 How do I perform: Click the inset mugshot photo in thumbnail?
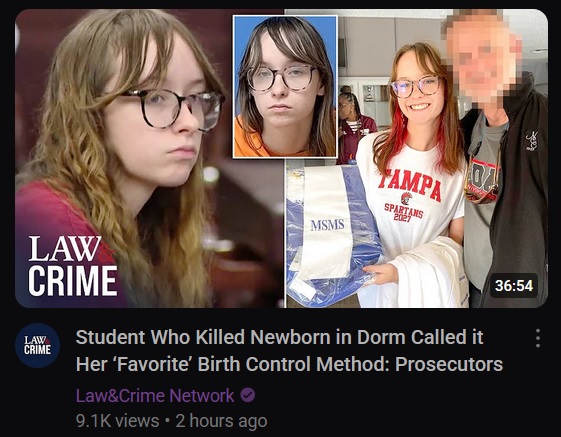pos(285,86)
